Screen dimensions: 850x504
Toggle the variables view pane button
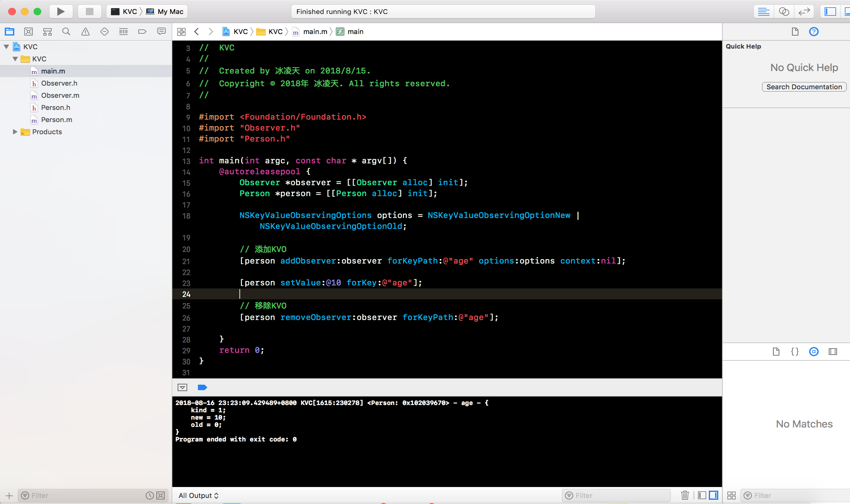[702, 495]
